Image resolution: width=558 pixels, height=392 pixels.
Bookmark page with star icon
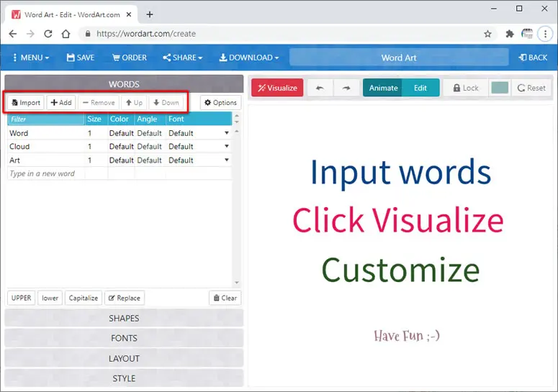(x=487, y=34)
